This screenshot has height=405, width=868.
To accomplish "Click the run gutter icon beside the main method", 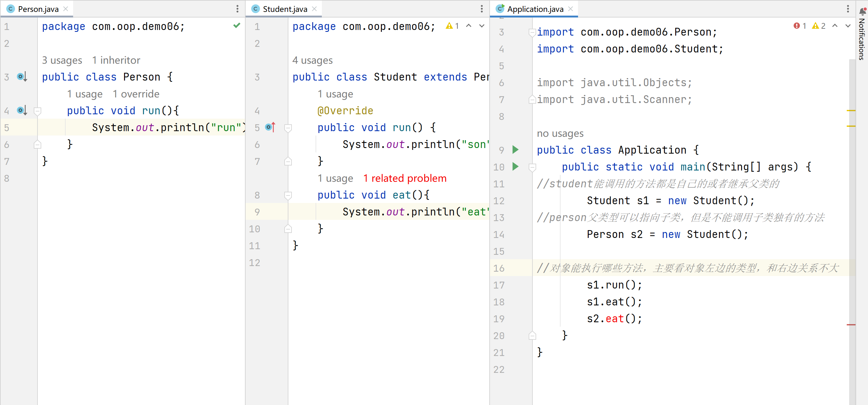I will pos(515,167).
